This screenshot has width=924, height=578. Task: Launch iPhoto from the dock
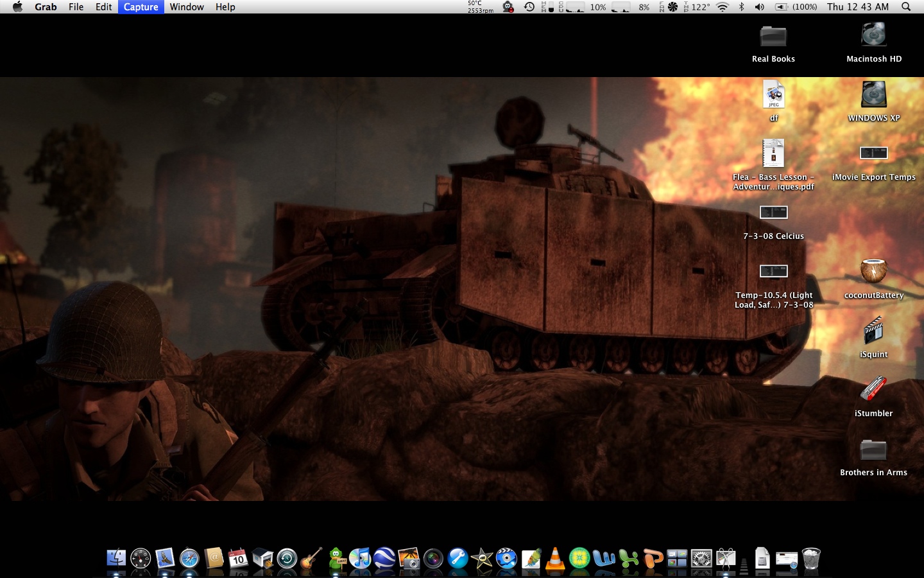pos(409,559)
